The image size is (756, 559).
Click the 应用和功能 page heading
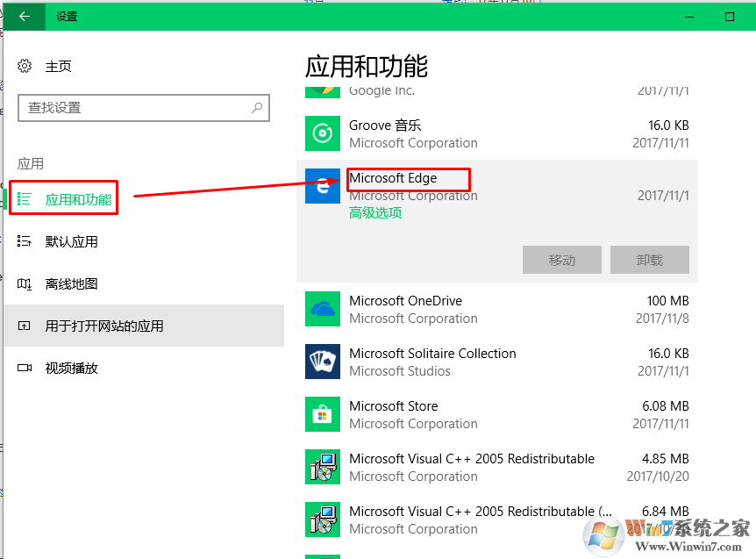click(367, 66)
